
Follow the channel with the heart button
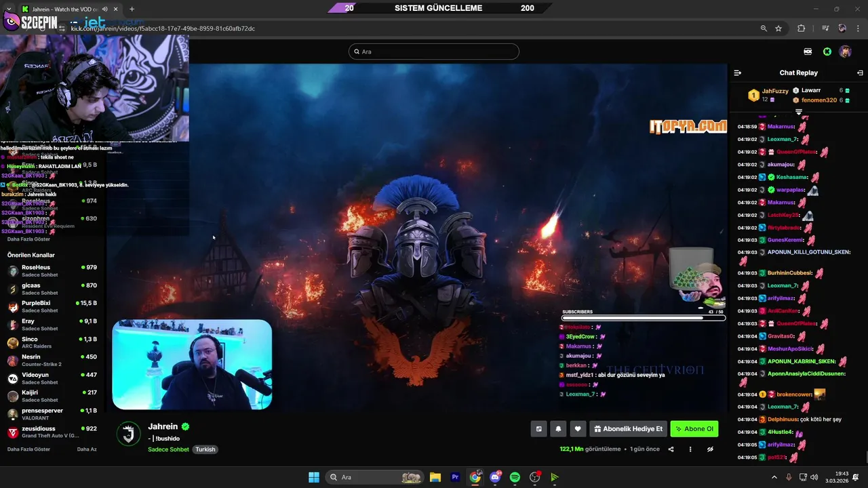(x=578, y=429)
